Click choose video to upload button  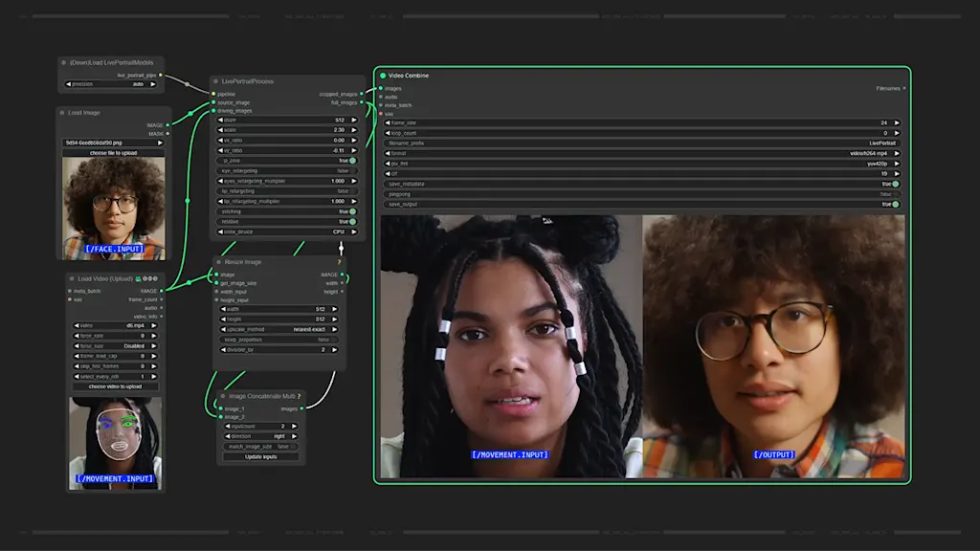[x=115, y=386]
